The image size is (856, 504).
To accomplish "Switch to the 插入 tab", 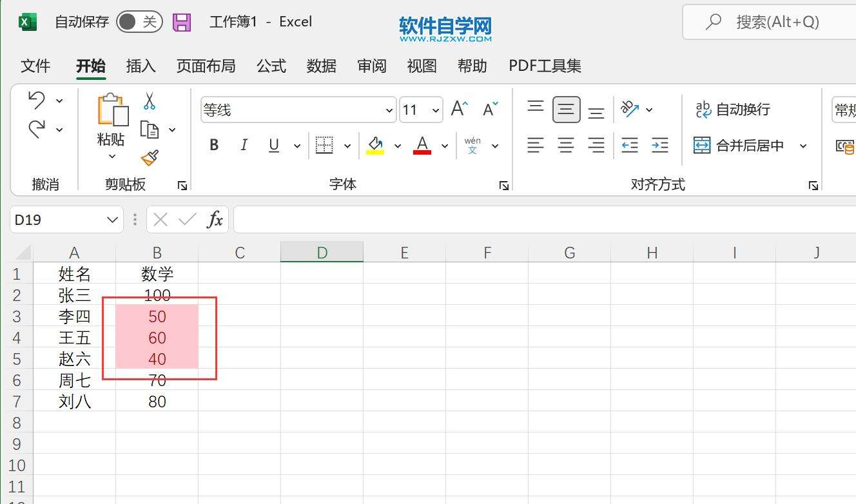I will click(x=141, y=66).
